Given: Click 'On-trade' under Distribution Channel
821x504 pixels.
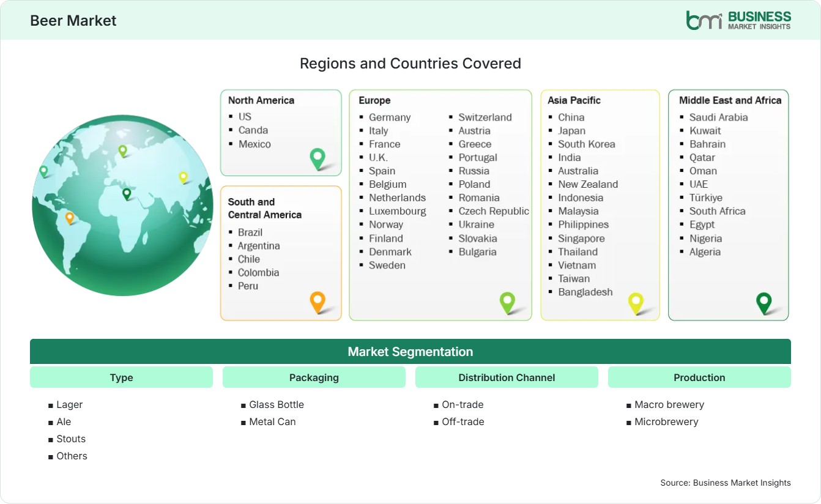Looking at the screenshot, I should pyautogui.click(x=463, y=404).
